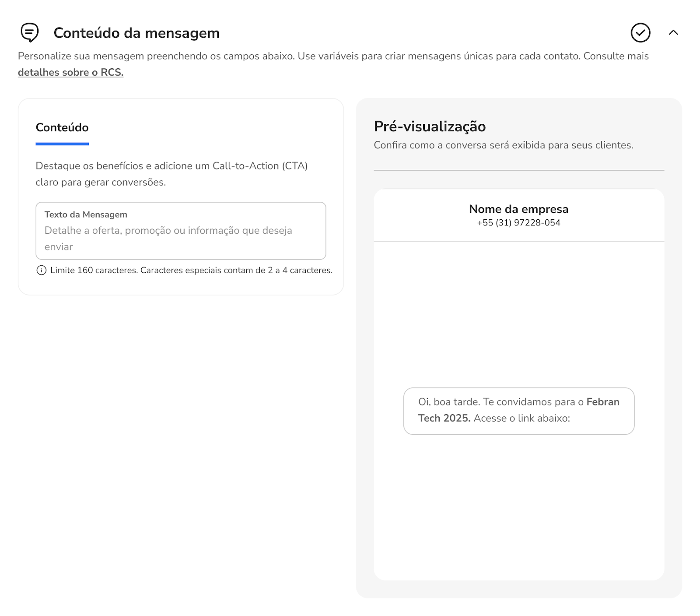This screenshot has width=700, height=616.
Task: Click the bold word "Febran" in the preview
Action: click(603, 402)
